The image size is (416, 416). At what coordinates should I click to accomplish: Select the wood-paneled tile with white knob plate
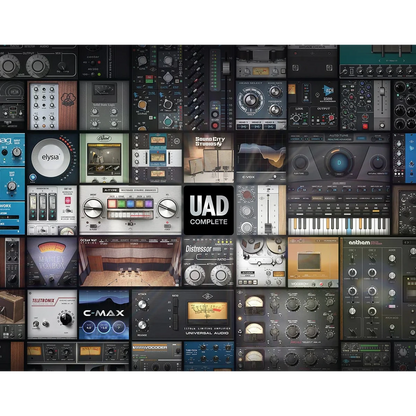coord(52,106)
